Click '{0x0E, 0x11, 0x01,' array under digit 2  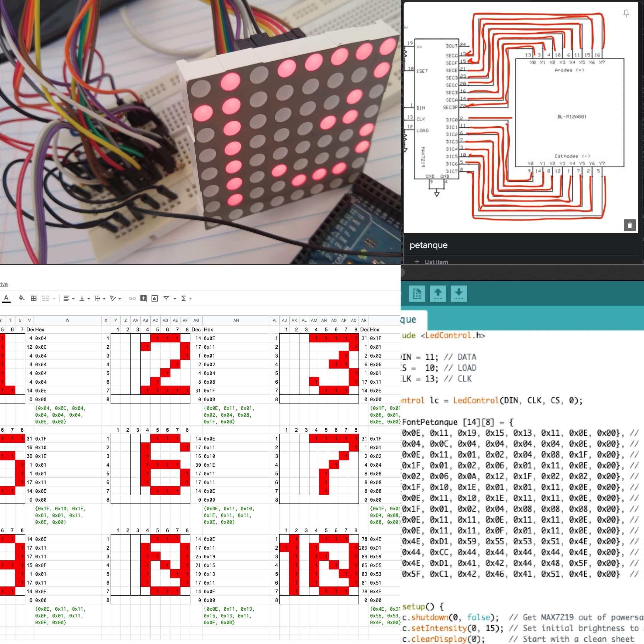pos(229,408)
